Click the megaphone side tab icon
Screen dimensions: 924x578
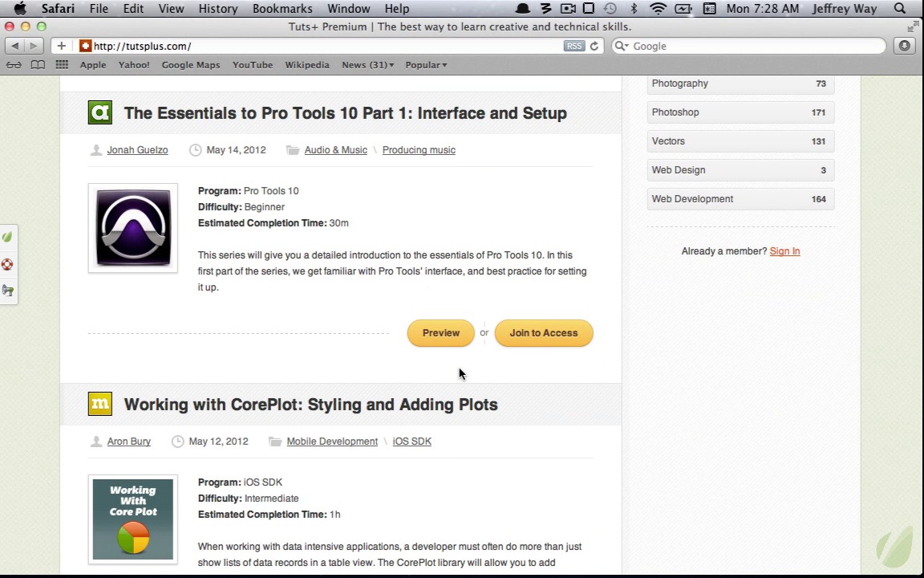pyautogui.click(x=8, y=290)
